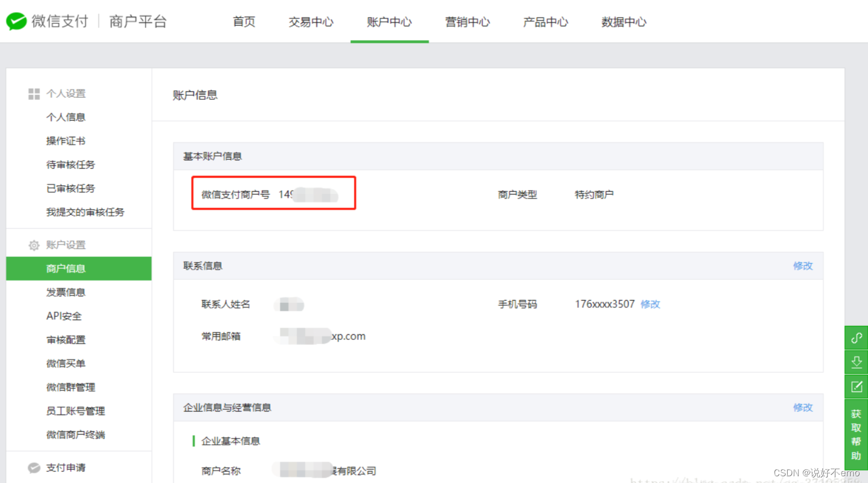Viewport: 868px width, 483px height.
Task: Expand the 支付申请 section
Action: point(66,468)
